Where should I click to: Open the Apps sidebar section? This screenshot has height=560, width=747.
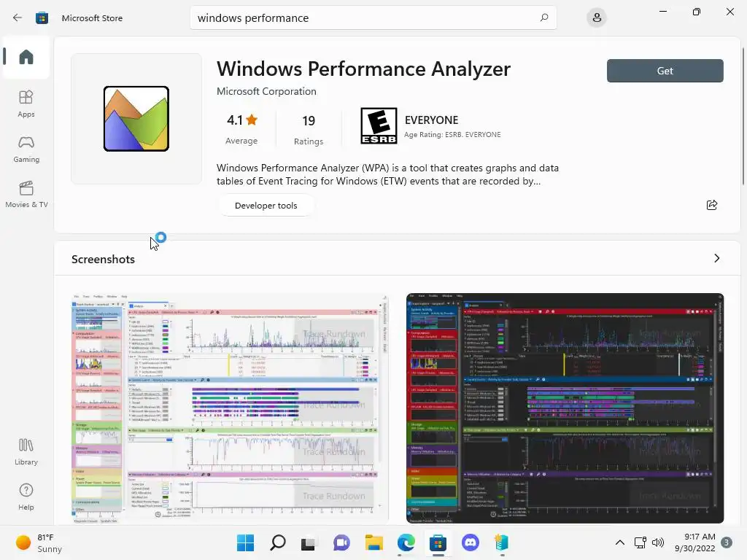[x=26, y=104]
